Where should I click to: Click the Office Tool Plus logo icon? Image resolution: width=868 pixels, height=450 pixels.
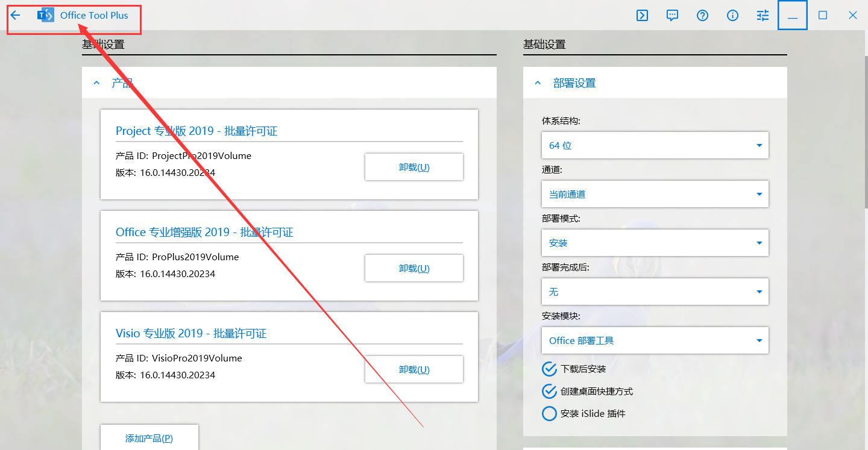pos(46,16)
